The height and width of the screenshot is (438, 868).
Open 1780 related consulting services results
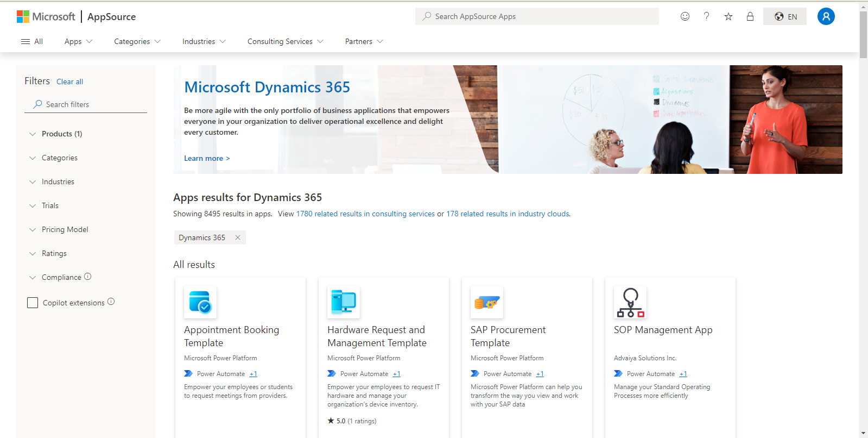365,214
